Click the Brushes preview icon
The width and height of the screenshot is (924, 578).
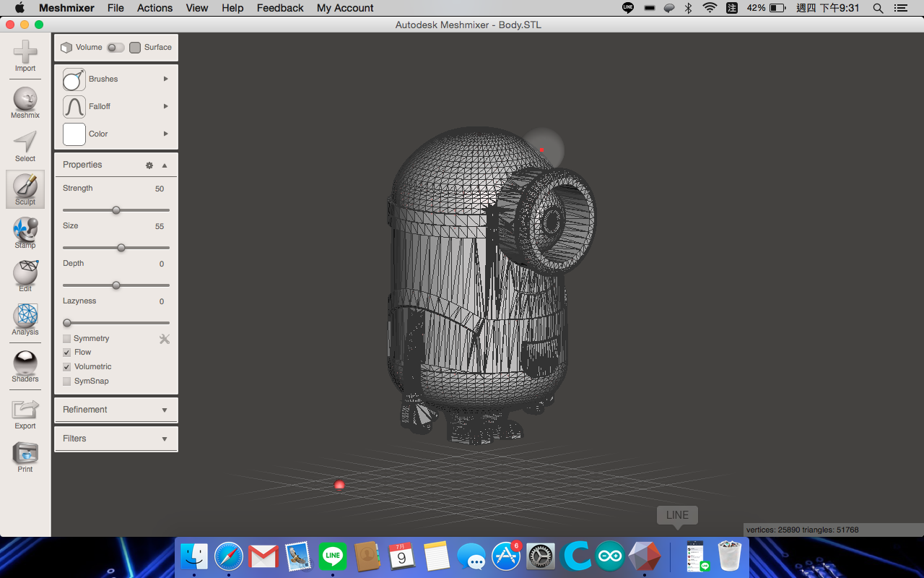pos(74,79)
